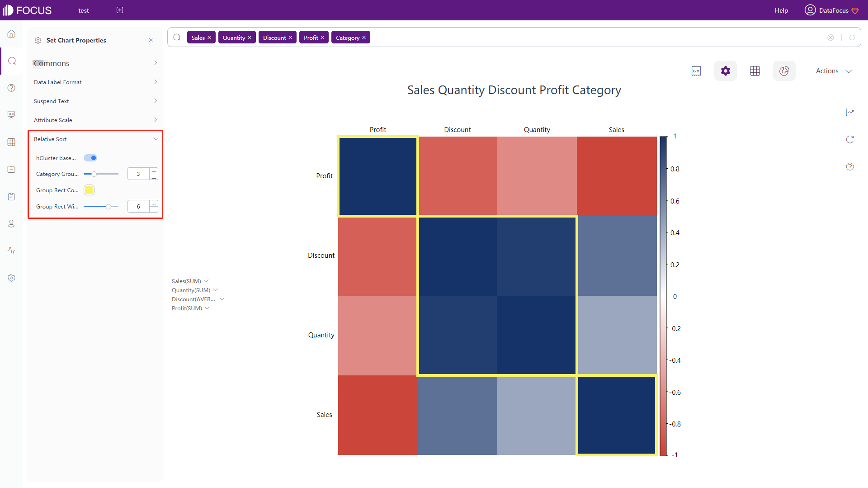Open the Profit(SUM) aggregation dropdown
The width and height of the screenshot is (868, 488).
(207, 308)
